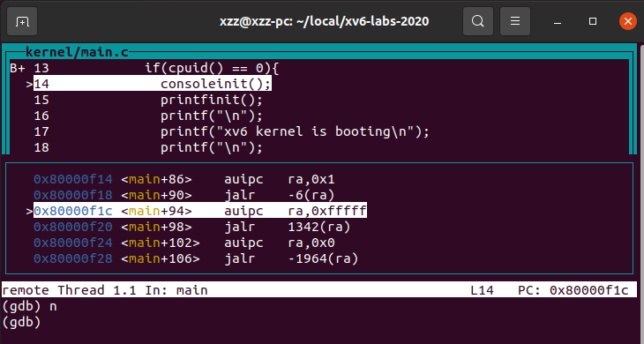Focus the empty (gdb) prompt
The height and width of the screenshot is (344, 644).
(21, 322)
